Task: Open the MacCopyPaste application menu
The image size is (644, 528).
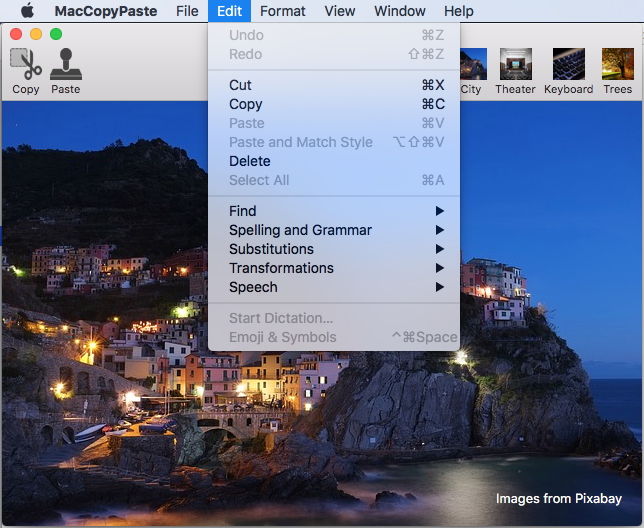Action: click(x=106, y=11)
